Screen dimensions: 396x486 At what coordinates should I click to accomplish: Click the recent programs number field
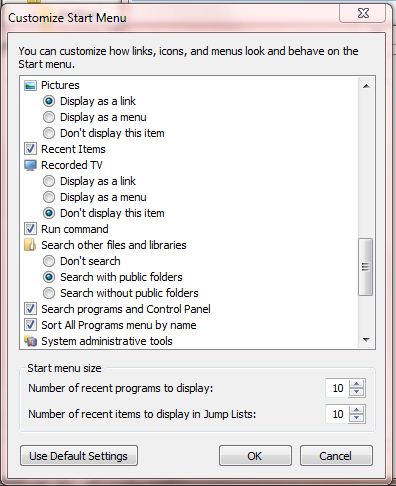[x=337, y=388]
